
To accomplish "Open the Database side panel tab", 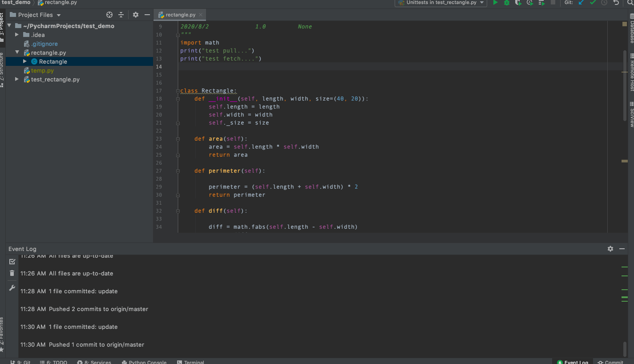I will tap(631, 28).
